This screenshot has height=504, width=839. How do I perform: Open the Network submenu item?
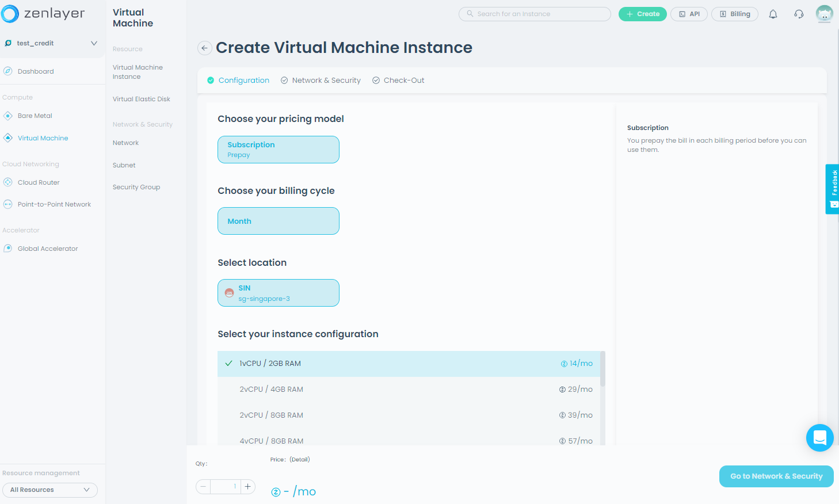[x=125, y=143]
